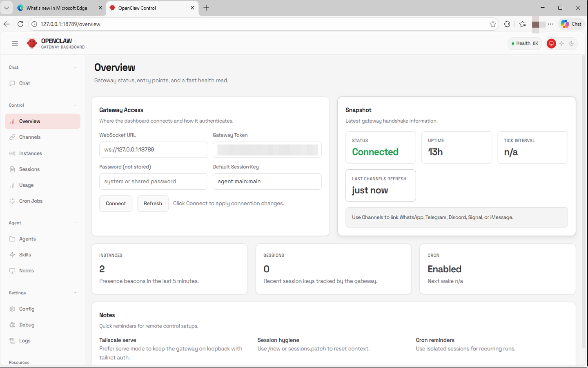Click Refresh to reload the gateway
The width and height of the screenshot is (588, 368).
(153, 203)
